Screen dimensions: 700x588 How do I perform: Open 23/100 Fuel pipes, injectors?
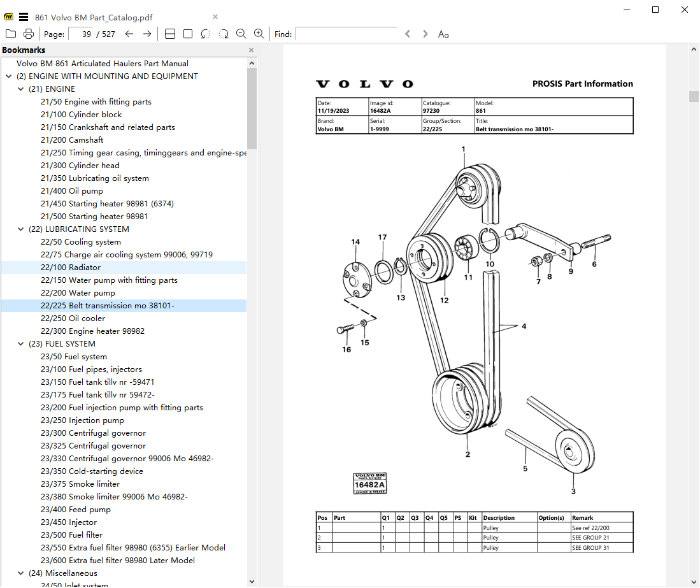click(x=91, y=369)
